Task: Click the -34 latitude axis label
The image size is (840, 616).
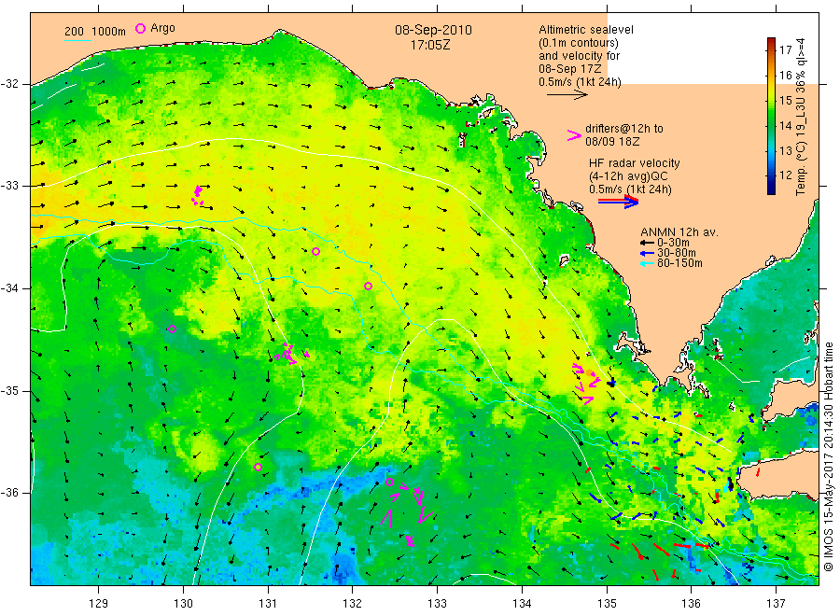Action: [9, 288]
